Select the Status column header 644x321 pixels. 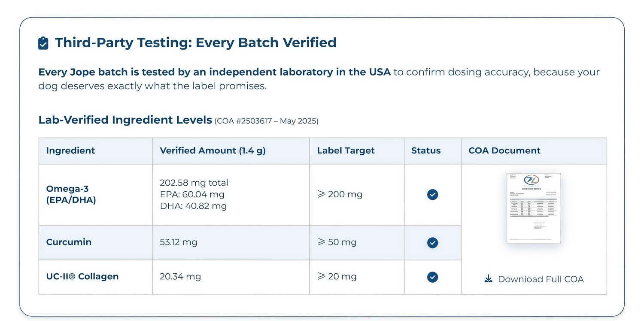(x=426, y=150)
